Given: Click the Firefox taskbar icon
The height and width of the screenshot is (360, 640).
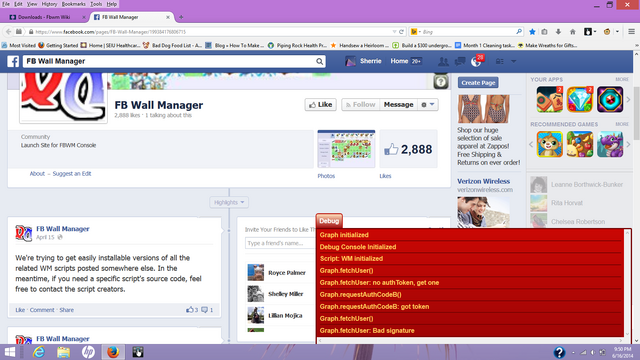Looking at the screenshot, I should pos(113,352).
